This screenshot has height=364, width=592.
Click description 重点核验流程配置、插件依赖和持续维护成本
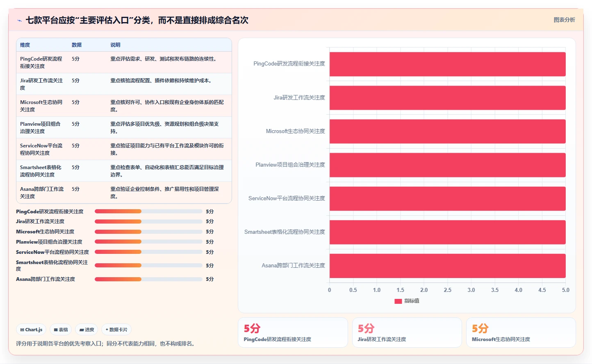[x=162, y=81]
